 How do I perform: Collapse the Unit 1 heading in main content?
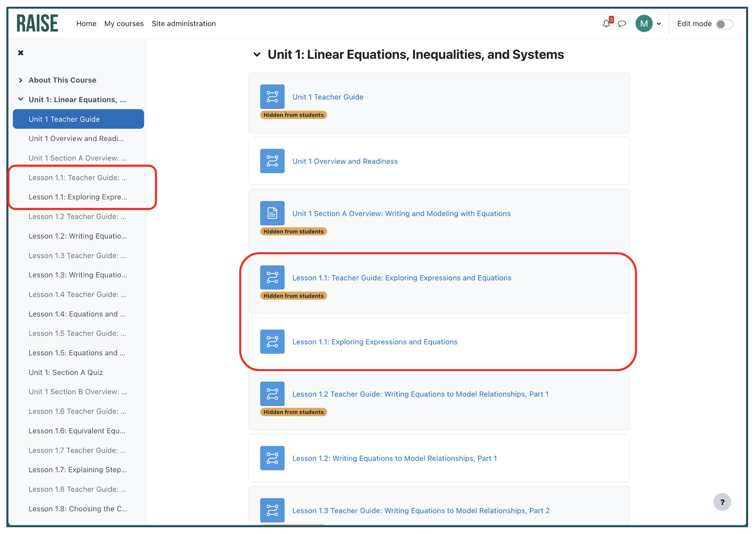[257, 54]
